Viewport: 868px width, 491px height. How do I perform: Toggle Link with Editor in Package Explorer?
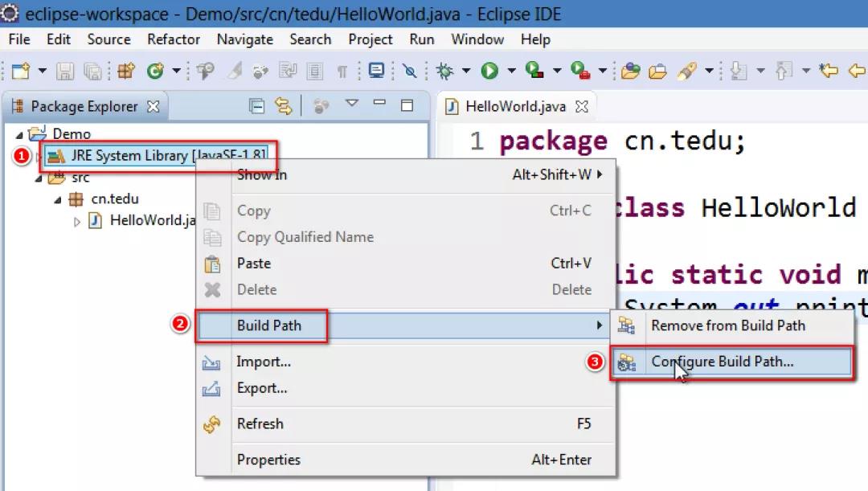[x=284, y=106]
